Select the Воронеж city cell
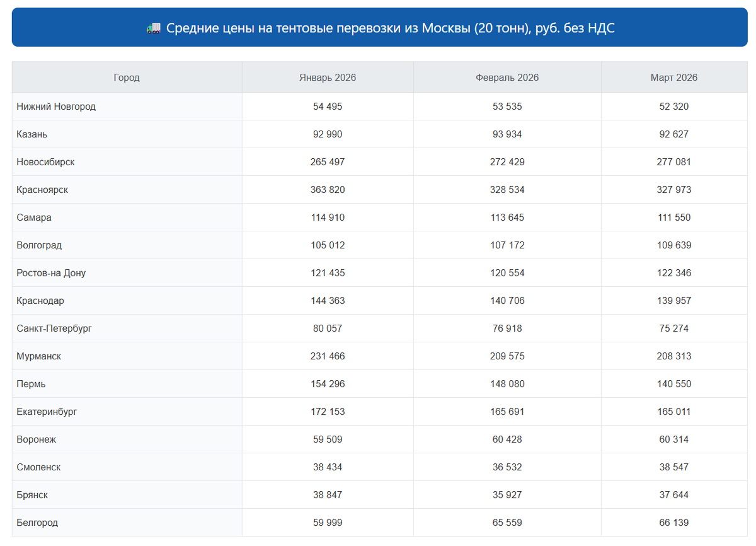This screenshot has width=756, height=546. [37, 439]
